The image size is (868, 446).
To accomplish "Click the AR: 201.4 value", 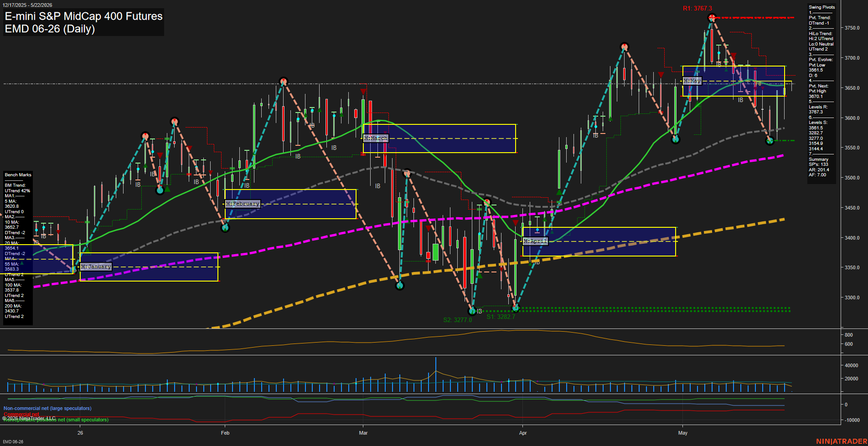I will (819, 170).
